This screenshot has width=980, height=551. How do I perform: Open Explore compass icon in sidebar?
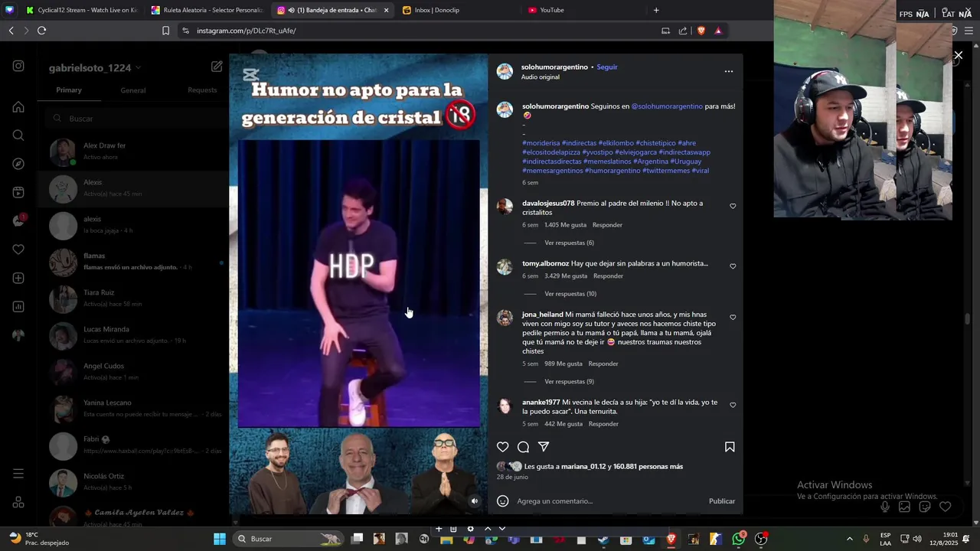[x=18, y=164]
